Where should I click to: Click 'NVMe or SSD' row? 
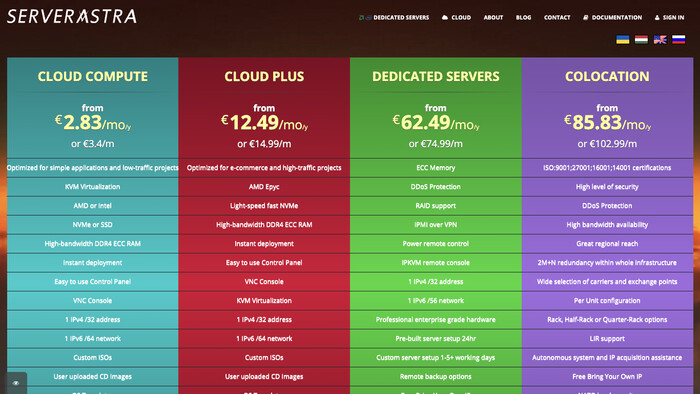92,225
